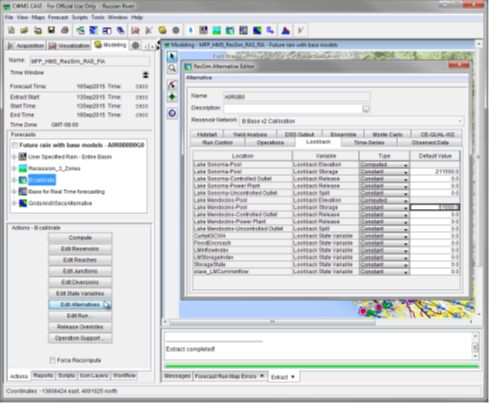Open the Monte Carlo tab

point(387,134)
